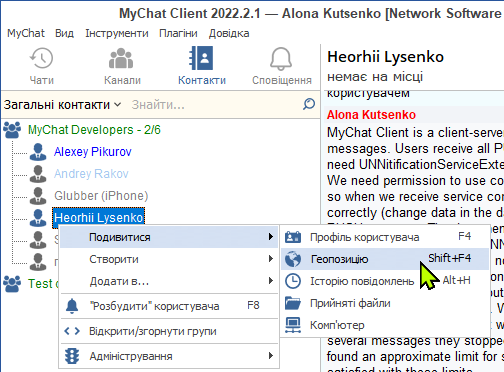The width and height of the screenshot is (504, 372).
Task: Click the status text немає на місці
Action: [375, 77]
